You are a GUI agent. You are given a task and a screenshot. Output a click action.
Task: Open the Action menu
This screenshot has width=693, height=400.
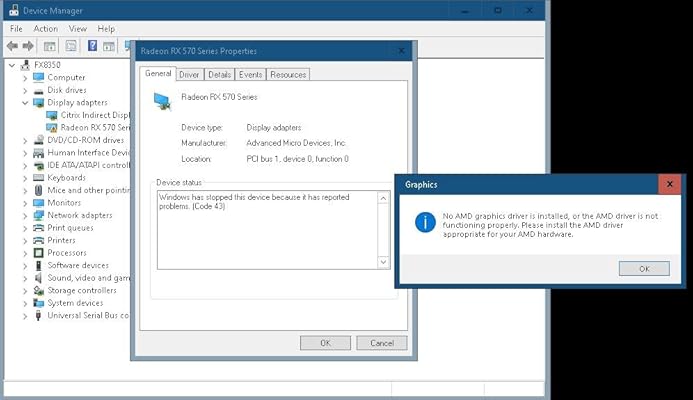[x=46, y=29]
